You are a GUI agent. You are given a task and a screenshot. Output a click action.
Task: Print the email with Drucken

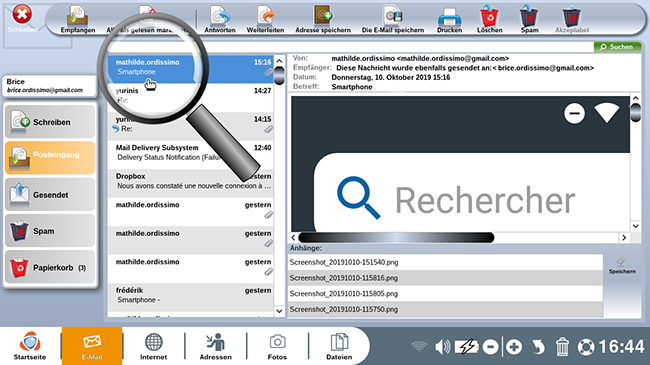(x=449, y=19)
